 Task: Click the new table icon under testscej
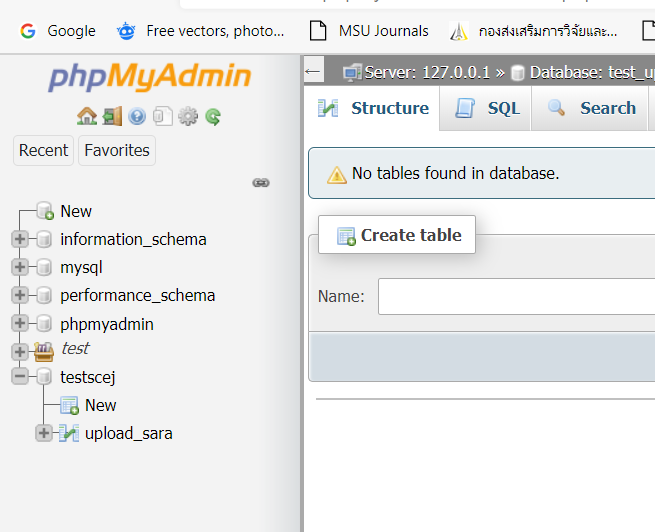[69, 405]
